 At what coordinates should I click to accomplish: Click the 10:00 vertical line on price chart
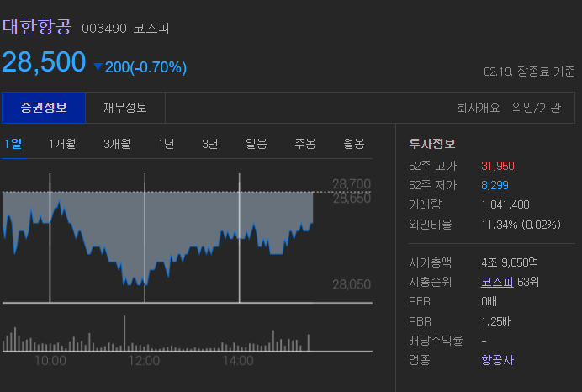(x=50, y=237)
